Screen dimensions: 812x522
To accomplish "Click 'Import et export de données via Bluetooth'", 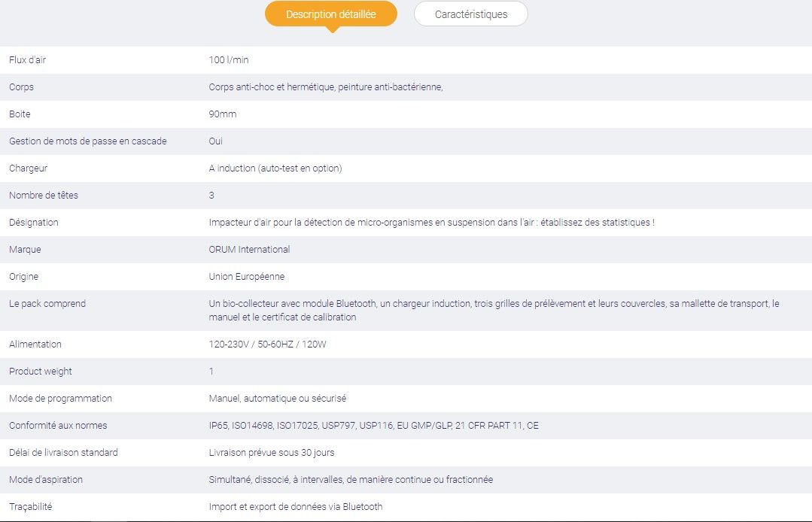I will tap(295, 507).
